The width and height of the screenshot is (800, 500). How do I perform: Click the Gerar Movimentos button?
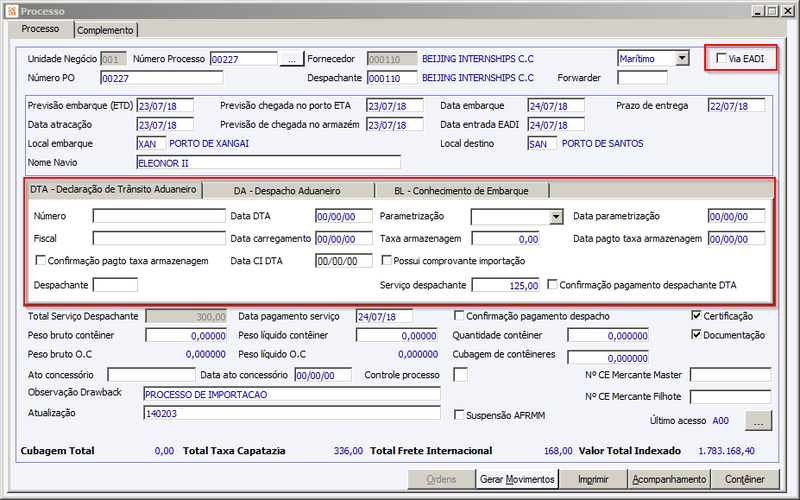pyautogui.click(x=517, y=479)
